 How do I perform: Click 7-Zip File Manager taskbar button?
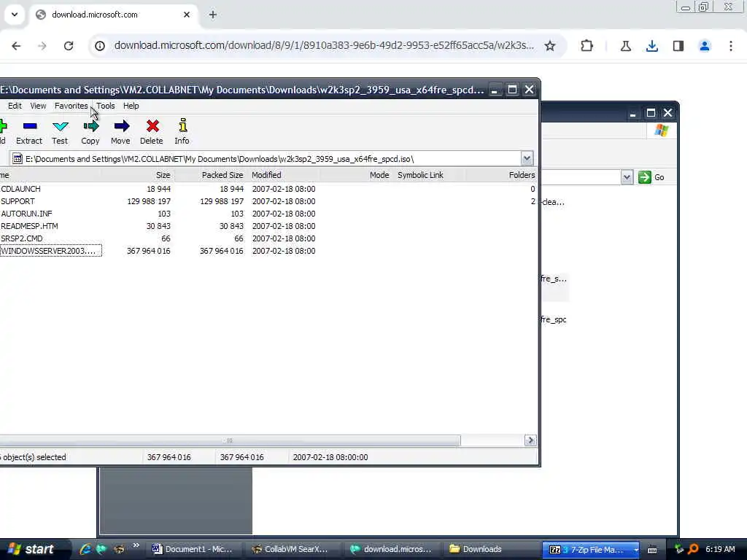pyautogui.click(x=591, y=550)
